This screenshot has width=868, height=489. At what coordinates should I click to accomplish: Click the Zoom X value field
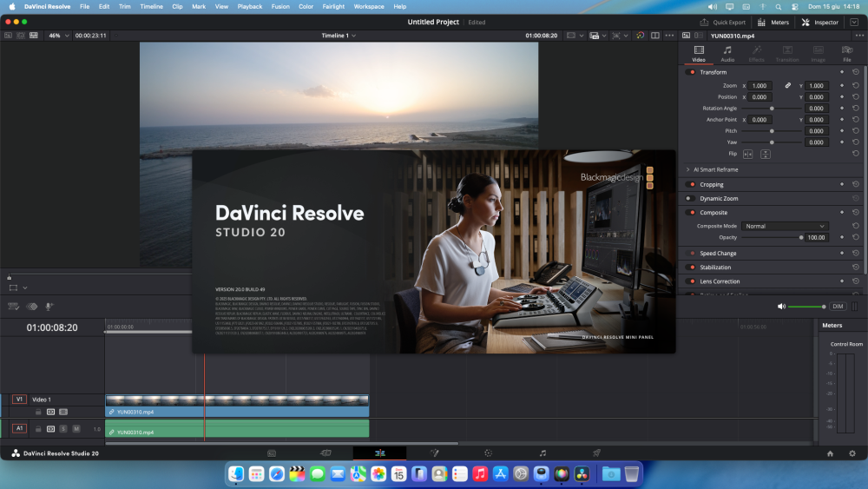pos(759,86)
